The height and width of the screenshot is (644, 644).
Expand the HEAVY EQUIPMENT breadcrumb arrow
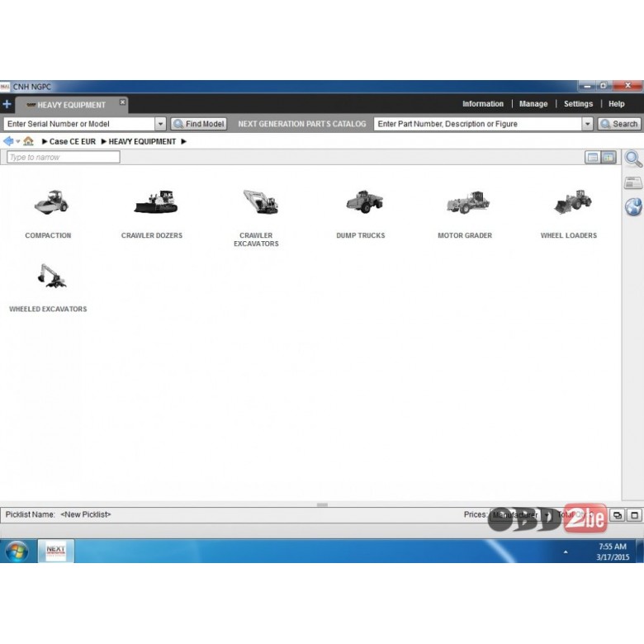point(103,142)
